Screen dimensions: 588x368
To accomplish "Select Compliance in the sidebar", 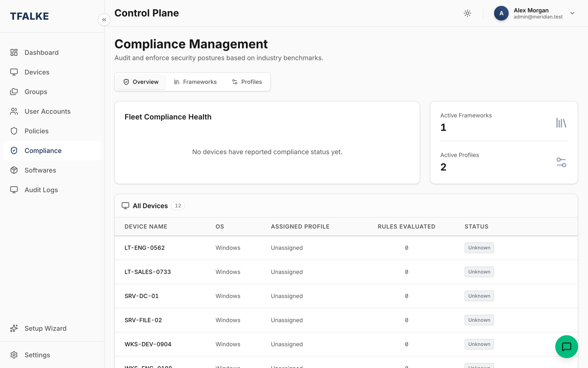I will pos(52,151).
